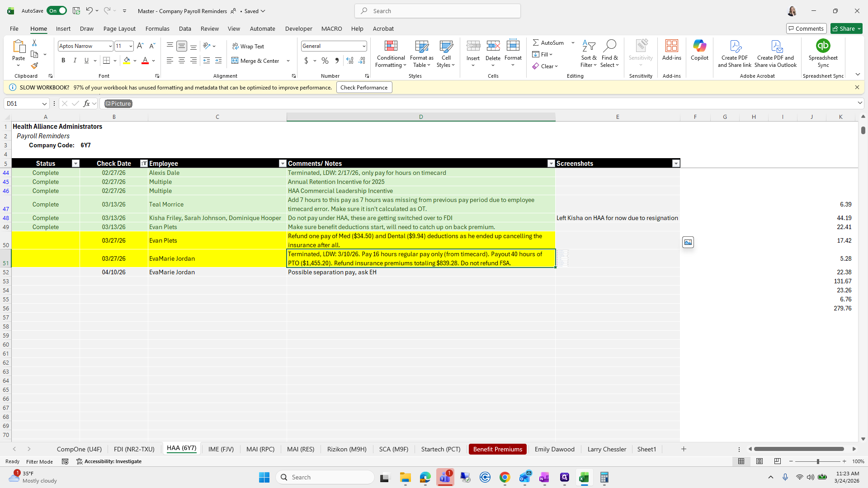Toggle Bold formatting button

point(63,61)
